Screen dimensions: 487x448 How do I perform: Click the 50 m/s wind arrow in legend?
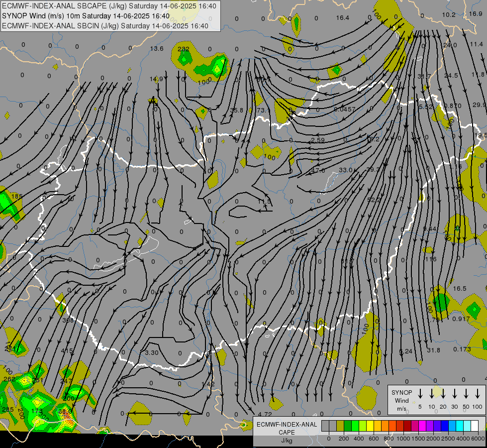[466, 393]
